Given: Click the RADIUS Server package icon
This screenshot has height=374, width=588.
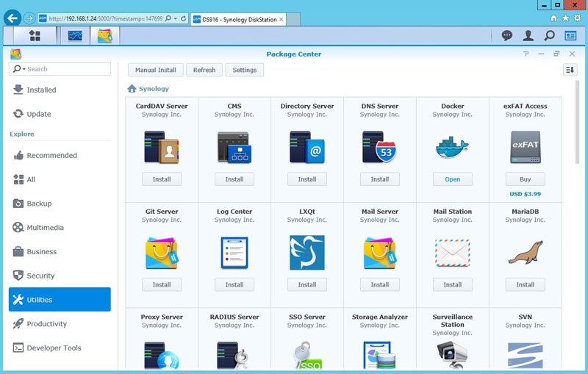Looking at the screenshot, I should [x=234, y=355].
